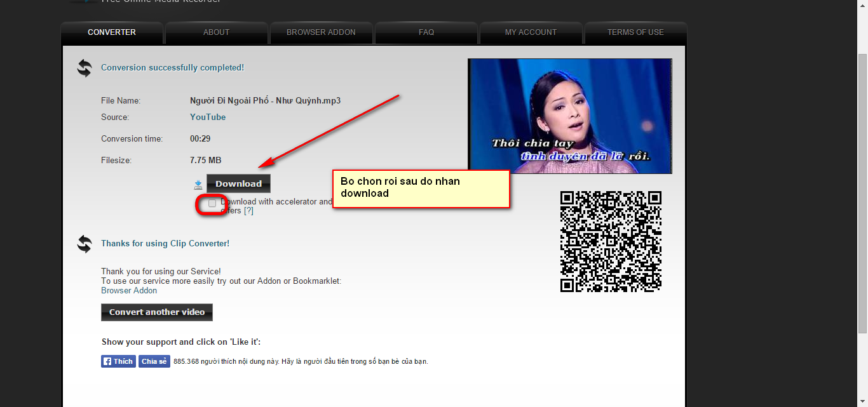
Task: Click Convert another video button
Action: [157, 312]
